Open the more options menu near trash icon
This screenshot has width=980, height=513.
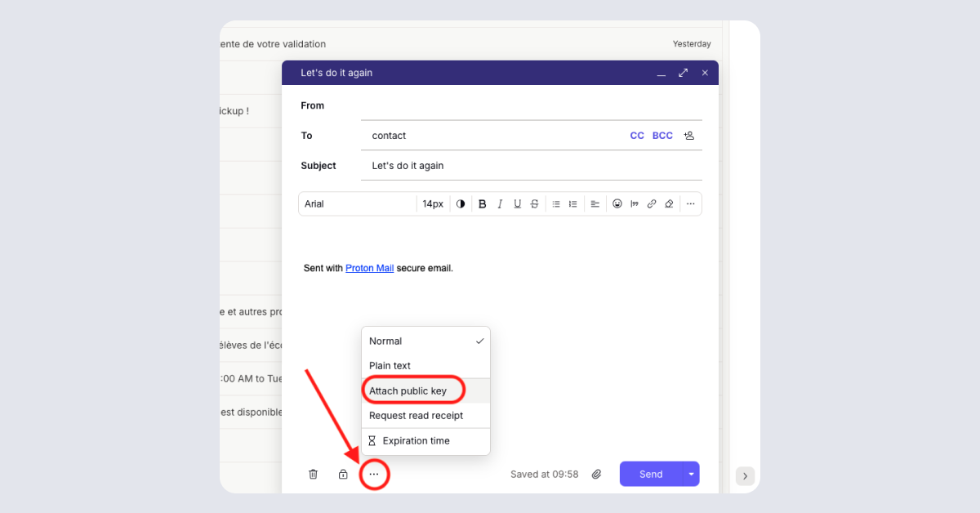click(x=374, y=474)
